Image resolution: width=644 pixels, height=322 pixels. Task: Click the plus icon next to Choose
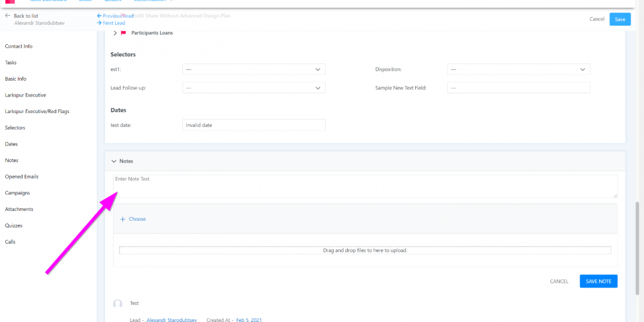coord(123,219)
